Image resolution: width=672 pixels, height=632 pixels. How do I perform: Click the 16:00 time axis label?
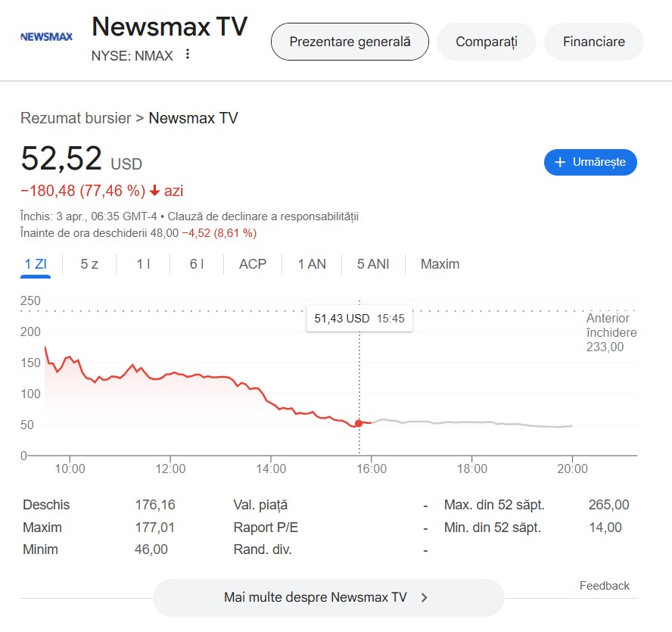pyautogui.click(x=372, y=469)
